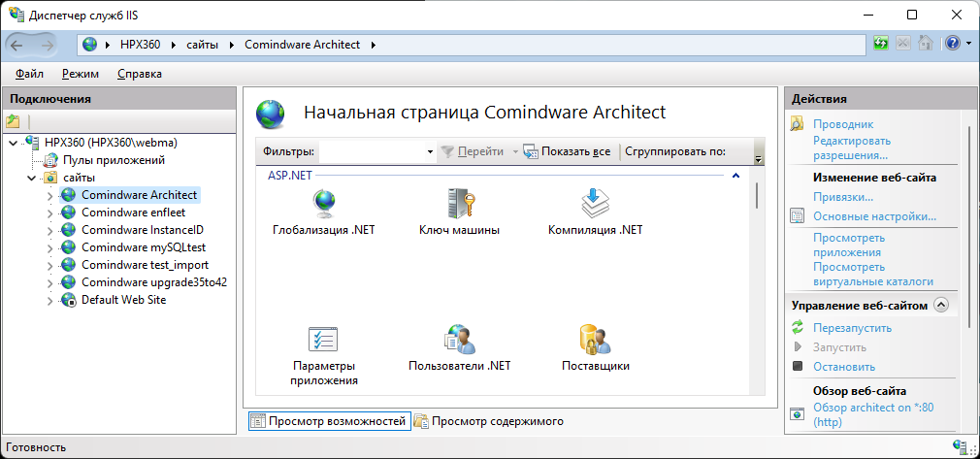
Task: Open the Ключ машины feature icon
Action: (x=460, y=202)
